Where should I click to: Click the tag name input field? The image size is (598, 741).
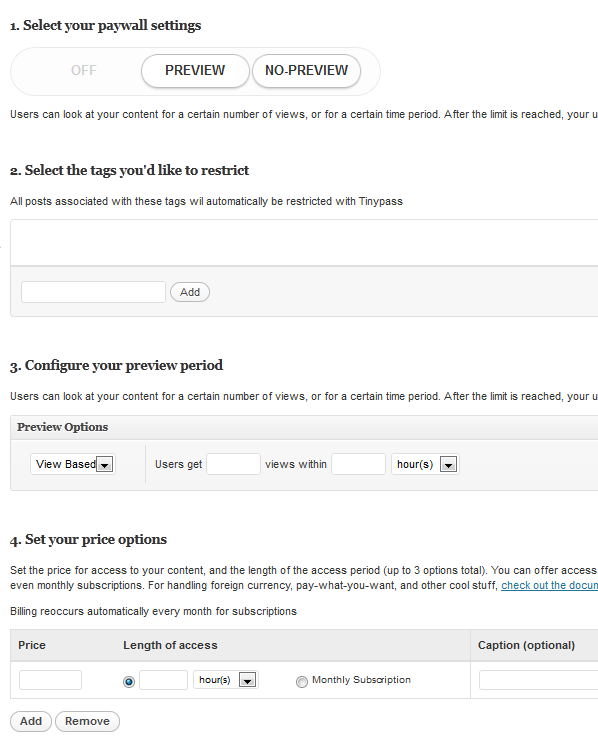point(94,292)
